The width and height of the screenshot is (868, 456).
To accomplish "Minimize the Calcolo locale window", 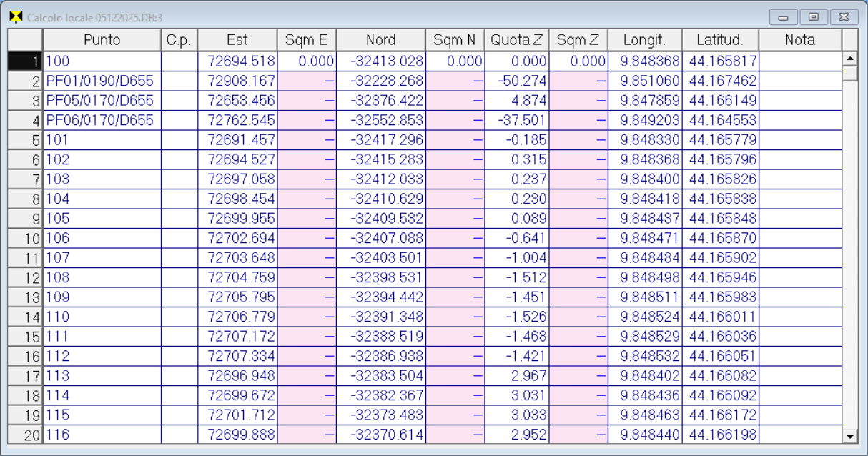I will tap(783, 17).
